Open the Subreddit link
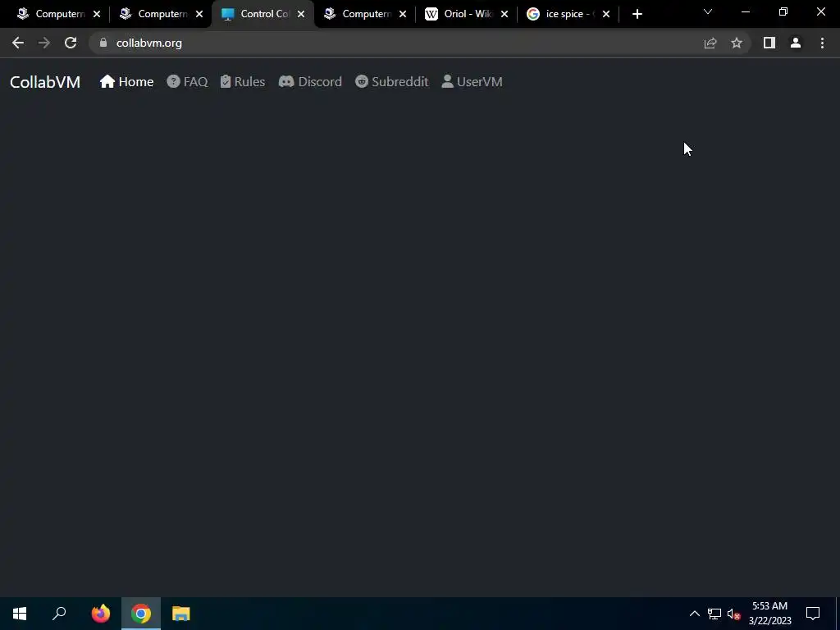Screen dimensions: 840x630 point(392,81)
